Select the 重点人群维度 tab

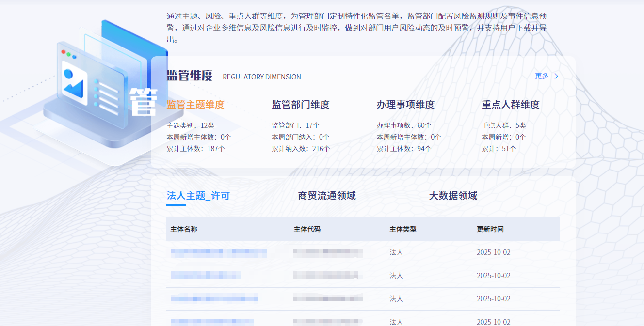coord(511,105)
